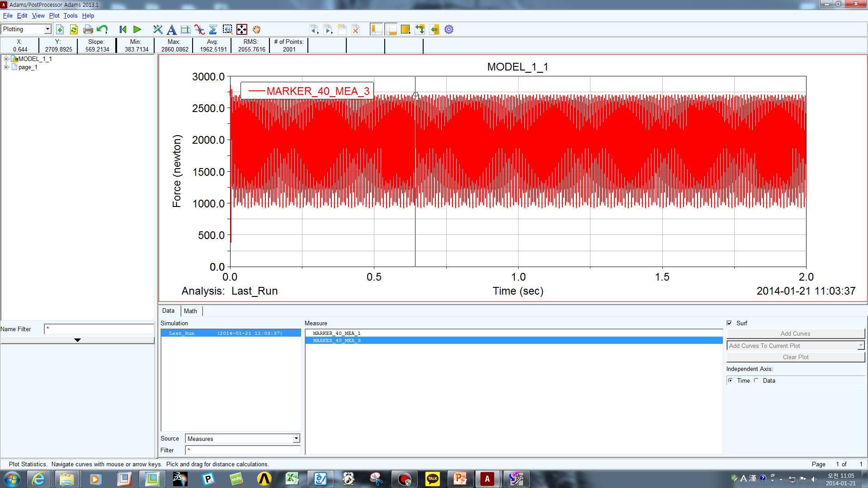Open the Plot menu
The image size is (868, 488).
54,15
